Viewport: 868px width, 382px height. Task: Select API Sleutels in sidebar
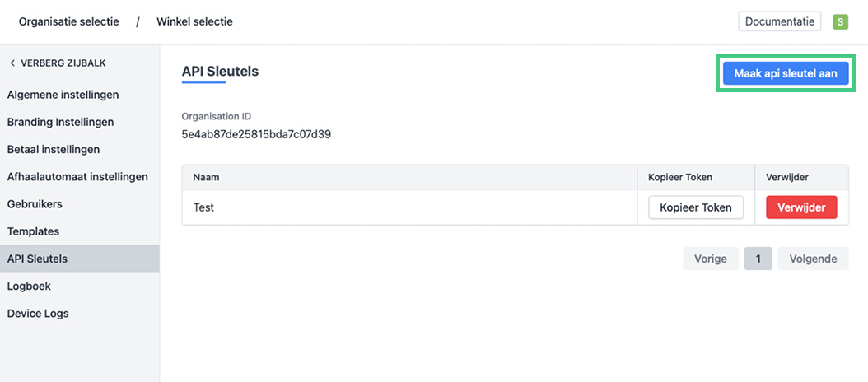pyautogui.click(x=37, y=259)
